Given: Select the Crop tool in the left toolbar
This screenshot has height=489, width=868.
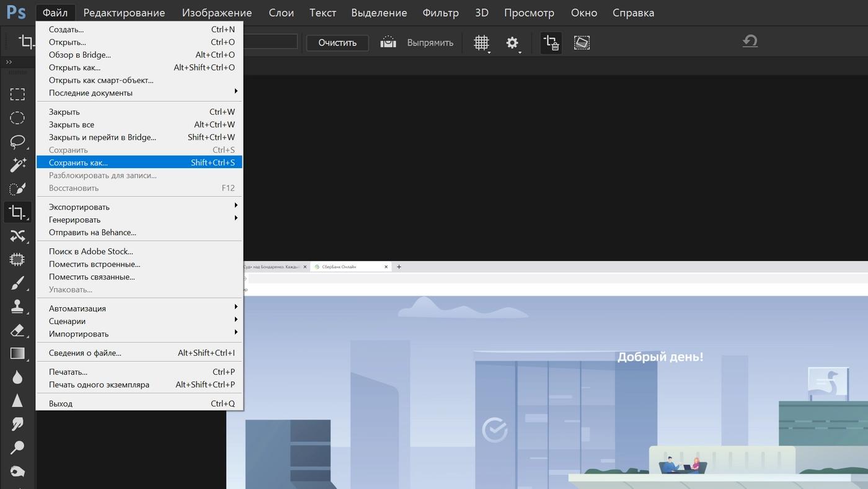Looking at the screenshot, I should 17,212.
